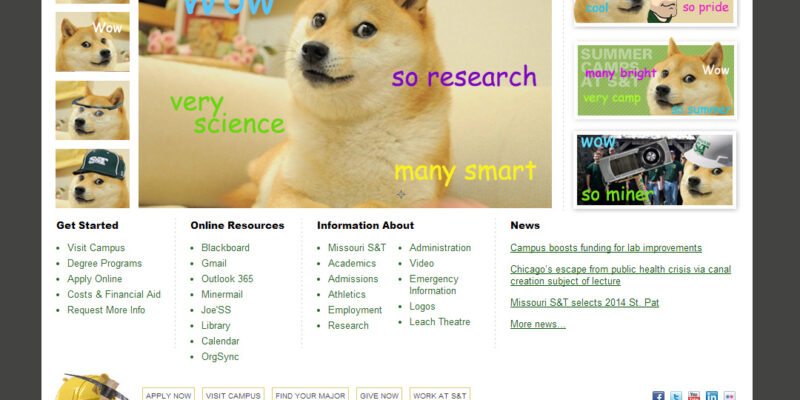
Task: Open the 'cool so pride' banner
Action: [656, 11]
